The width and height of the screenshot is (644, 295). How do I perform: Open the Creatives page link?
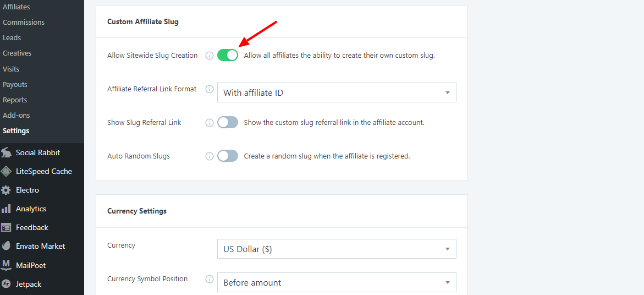17,53
